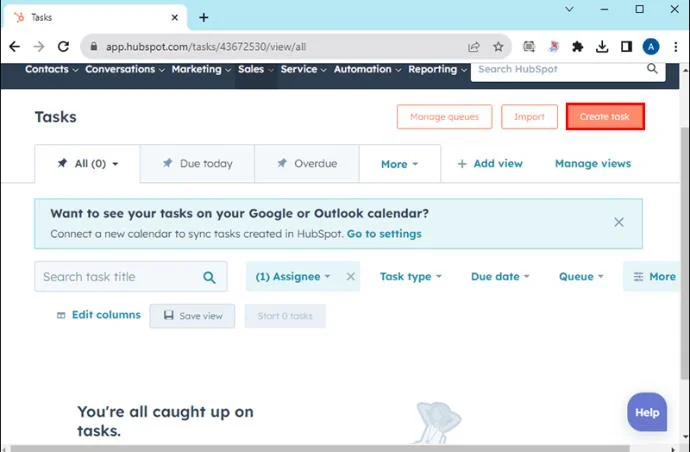
Task: Click the search task title magnifier
Action: coord(209,277)
